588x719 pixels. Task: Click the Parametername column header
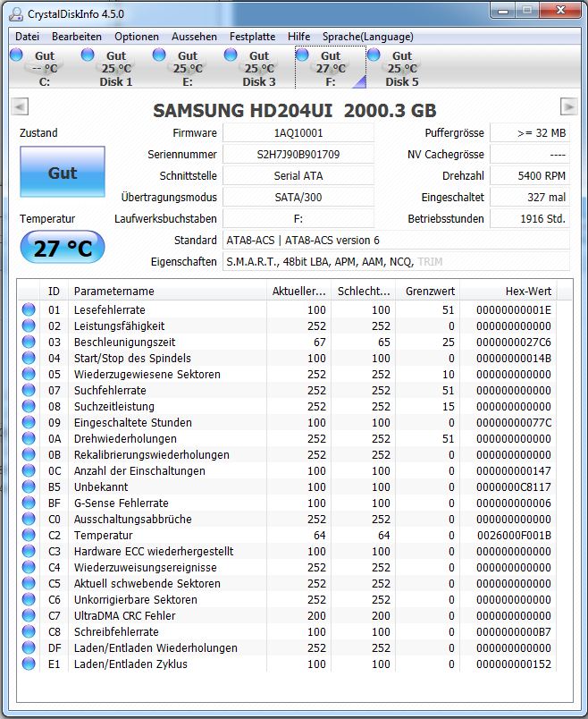pyautogui.click(x=167, y=291)
